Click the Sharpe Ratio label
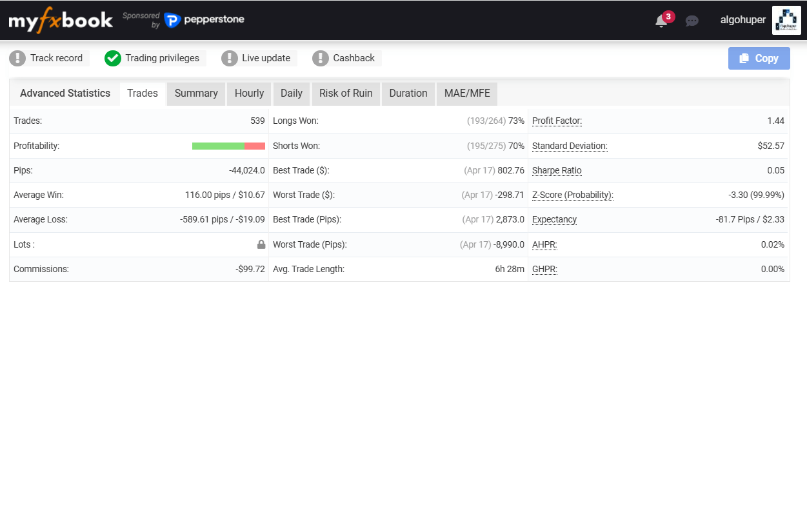The width and height of the screenshot is (807, 532). pos(557,170)
